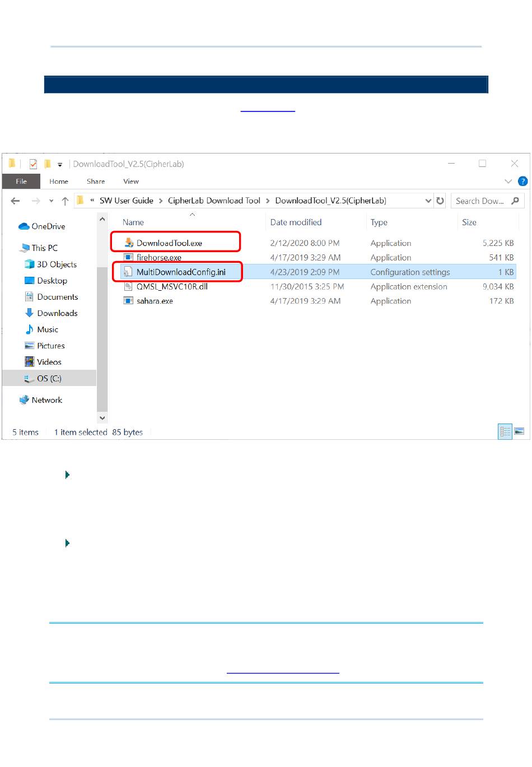Viewport: 532px width, 767px height.
Task: Open the recent locations dropdown arrow
Action: (x=51, y=201)
